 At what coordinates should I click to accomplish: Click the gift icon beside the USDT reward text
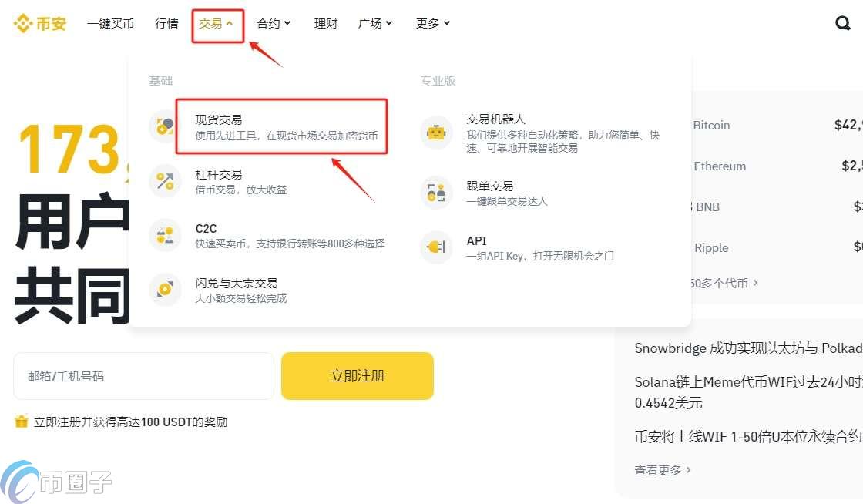tap(22, 422)
